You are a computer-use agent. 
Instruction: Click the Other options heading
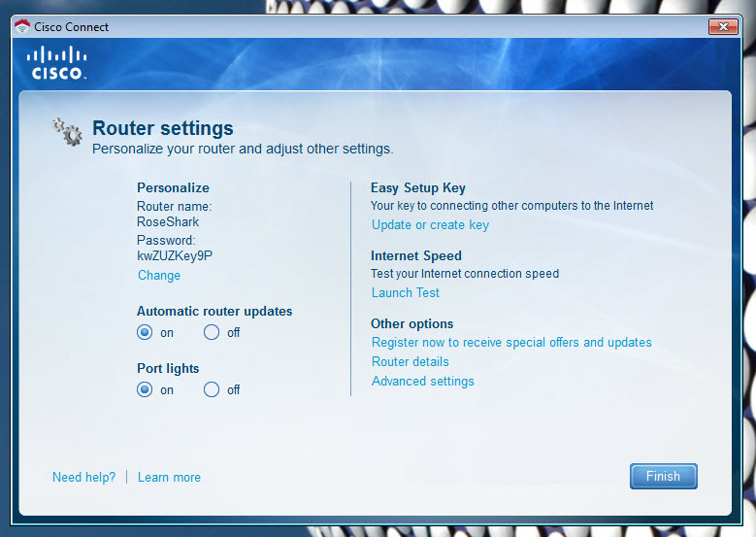(x=412, y=323)
